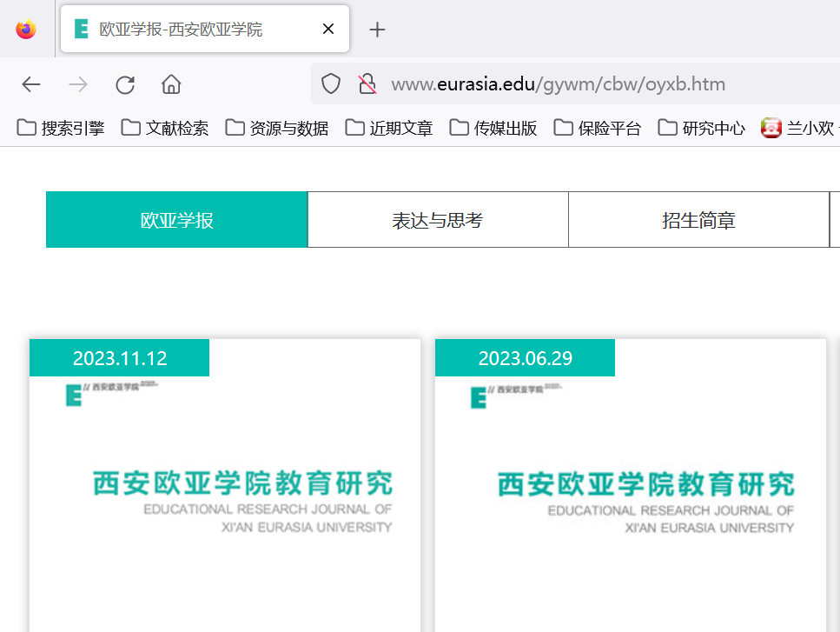The height and width of the screenshot is (632, 840).
Task: Open the 传媒出版 bookmarks folder
Action: tap(493, 128)
